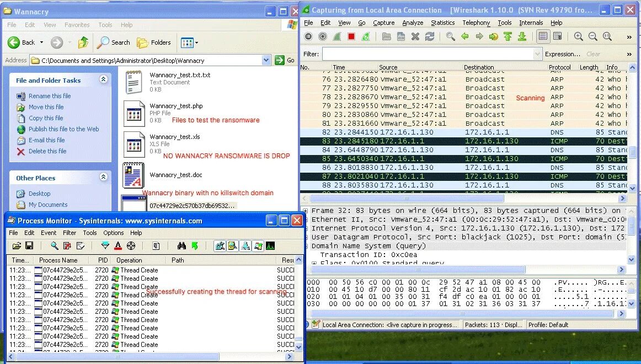
Task: Reload the capture file in Wireshark
Action: coord(430,37)
